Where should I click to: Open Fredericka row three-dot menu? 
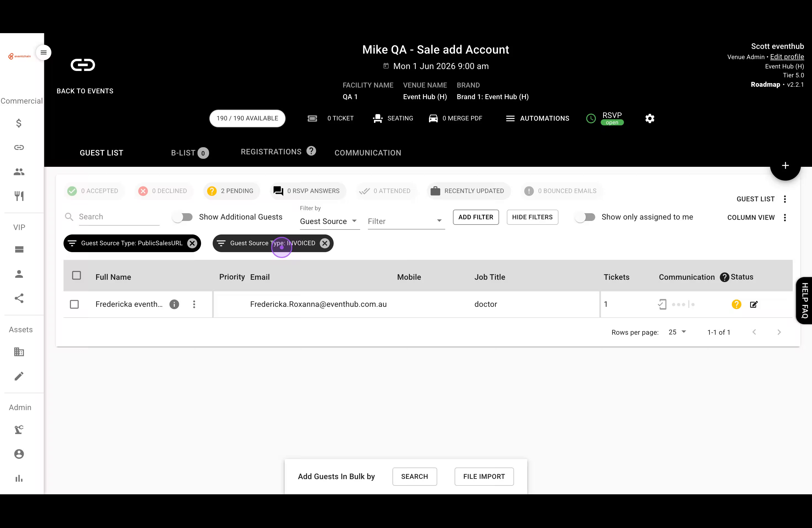pyautogui.click(x=194, y=304)
